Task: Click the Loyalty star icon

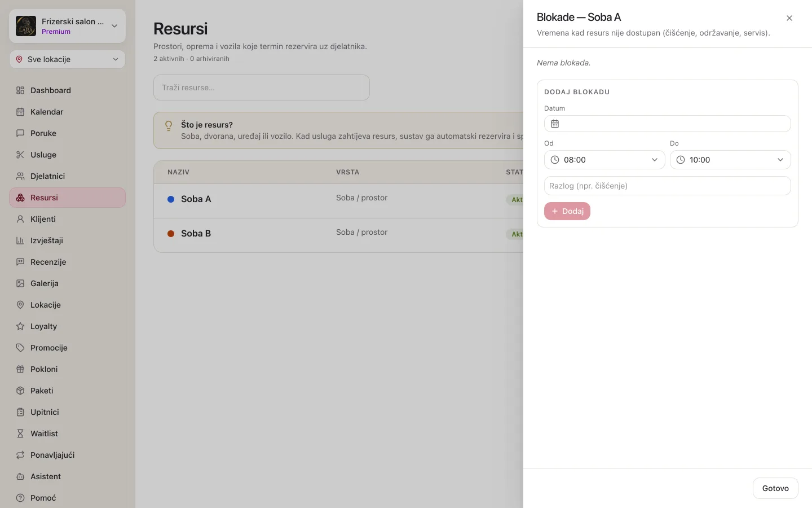Action: (20, 326)
